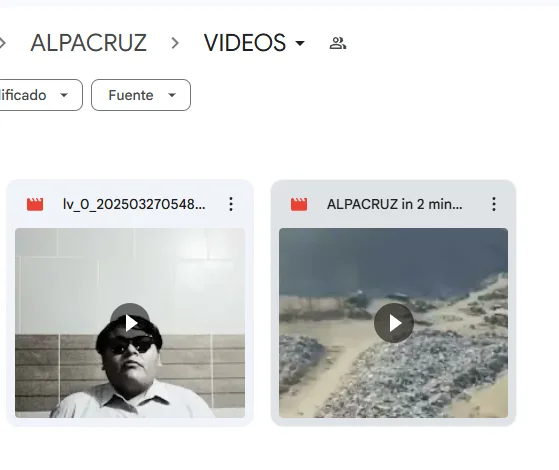
Task: Select the rocky landscape video thumbnail
Action: pyautogui.click(x=394, y=323)
